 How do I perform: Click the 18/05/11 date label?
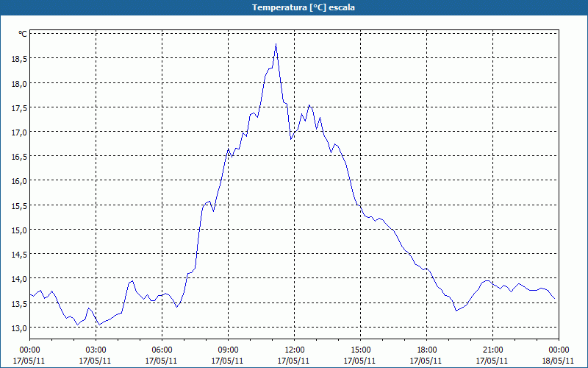(x=558, y=361)
